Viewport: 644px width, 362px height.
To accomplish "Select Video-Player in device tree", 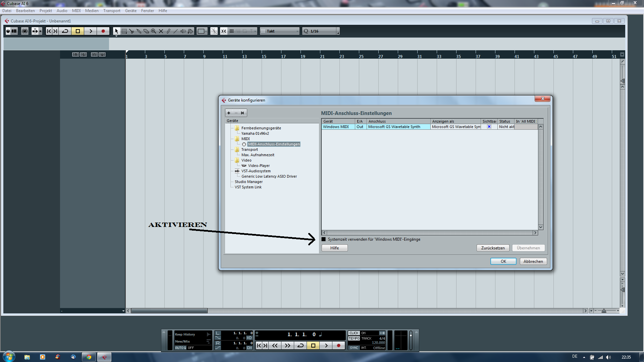I will click(x=259, y=166).
